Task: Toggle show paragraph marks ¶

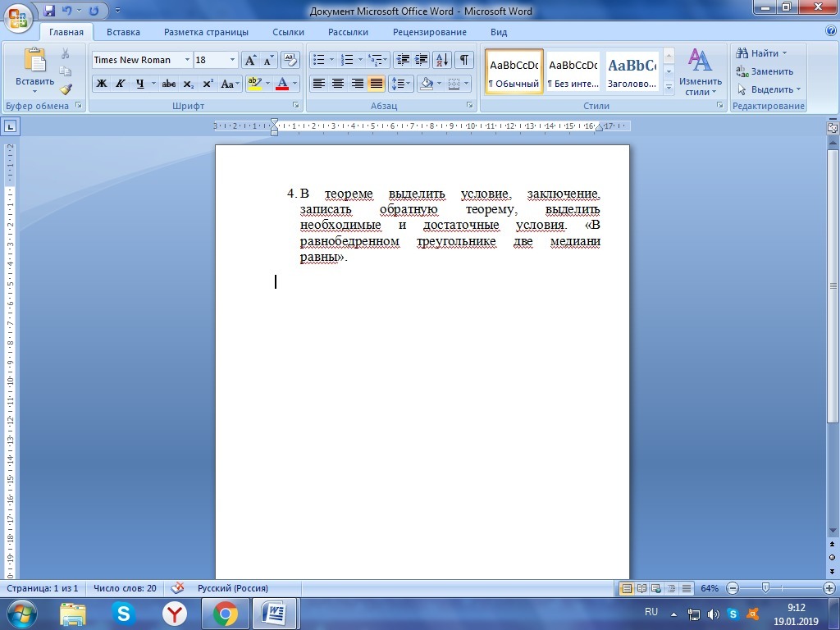Action: (x=464, y=59)
